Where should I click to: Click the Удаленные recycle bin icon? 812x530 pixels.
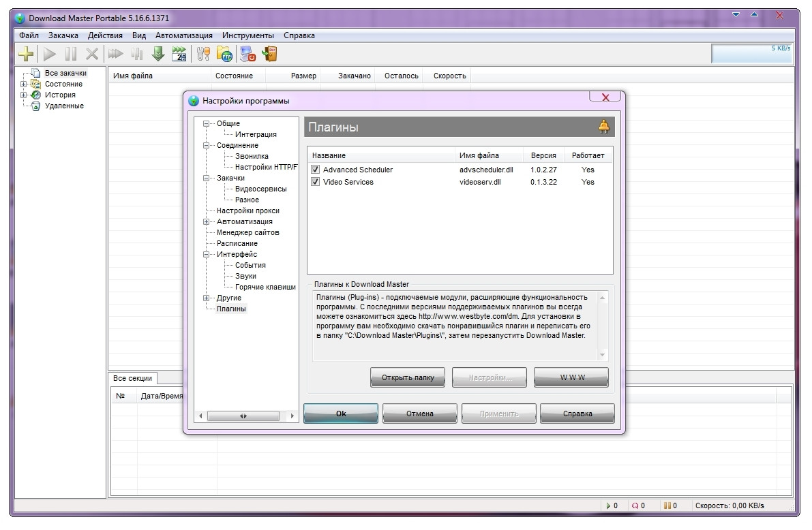35,106
